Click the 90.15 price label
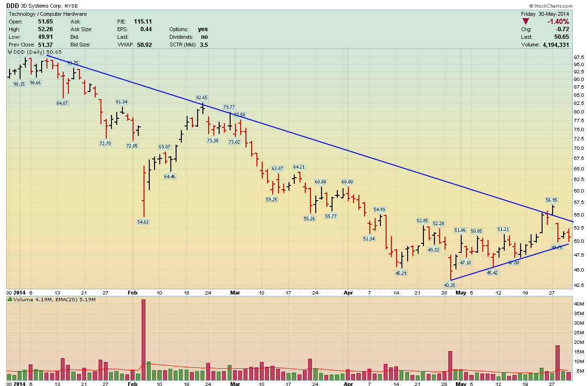Viewport: 588px width, 386px height. (19, 84)
